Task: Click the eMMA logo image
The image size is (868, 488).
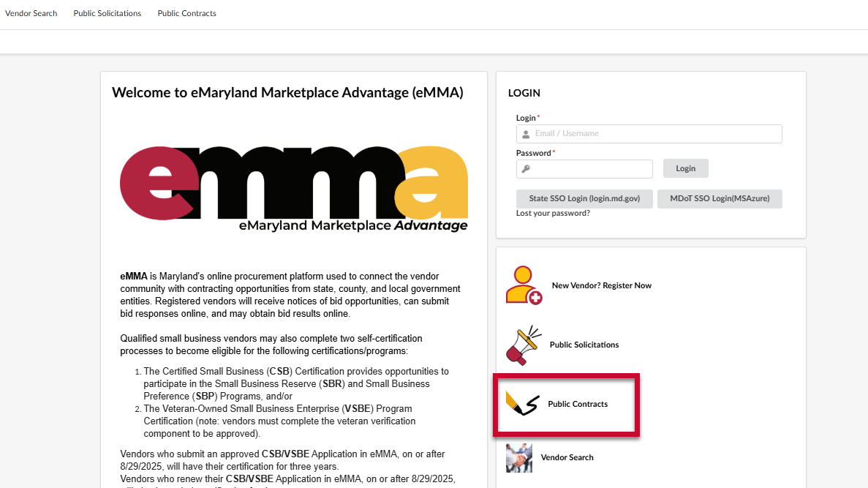Action: coord(294,188)
